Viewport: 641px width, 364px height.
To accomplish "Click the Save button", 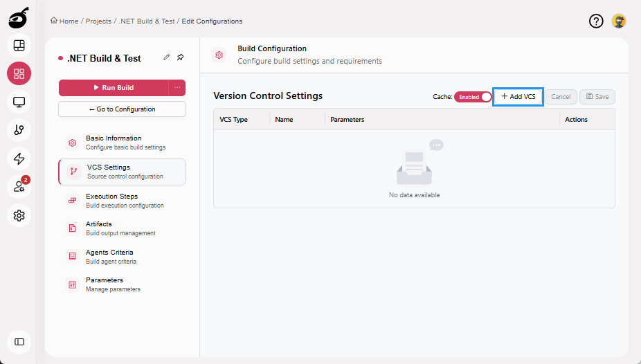I will 597,97.
